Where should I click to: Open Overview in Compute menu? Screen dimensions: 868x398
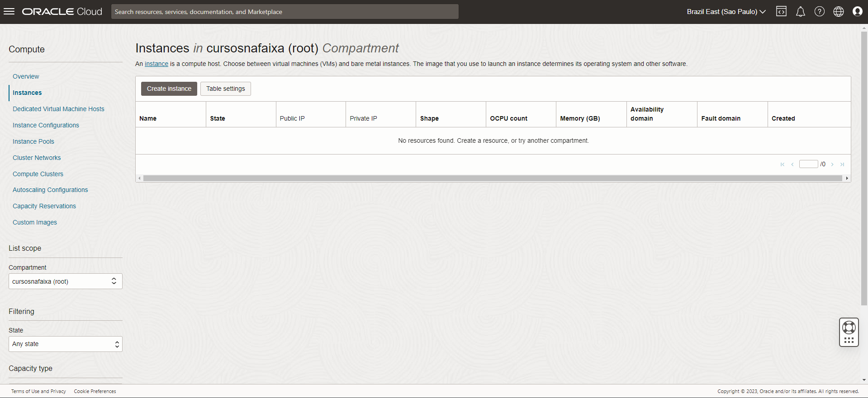coord(26,76)
